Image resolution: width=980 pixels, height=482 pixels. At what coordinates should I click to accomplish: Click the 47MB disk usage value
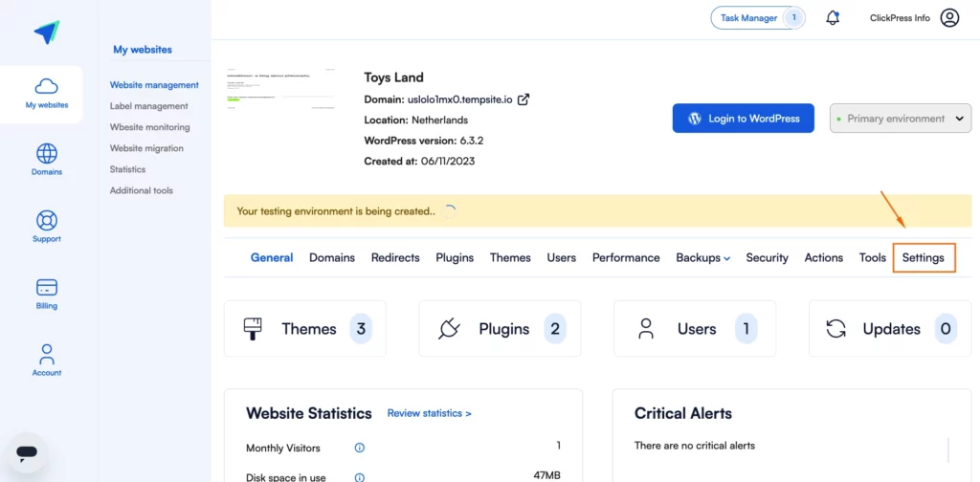(x=546, y=475)
